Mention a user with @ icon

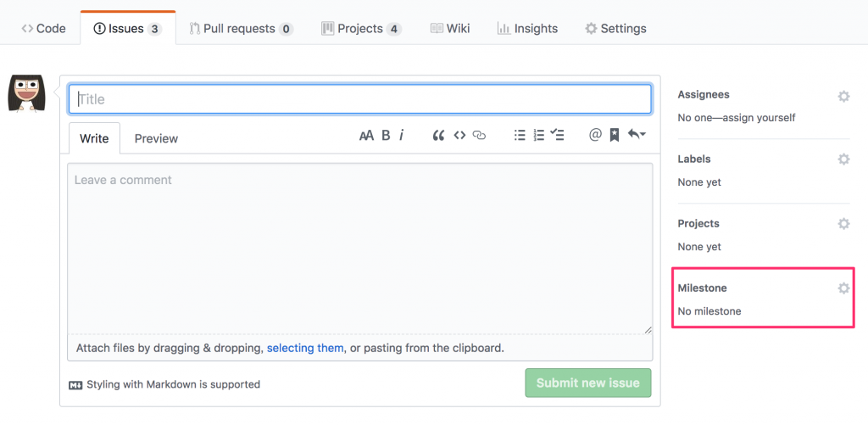tap(595, 135)
